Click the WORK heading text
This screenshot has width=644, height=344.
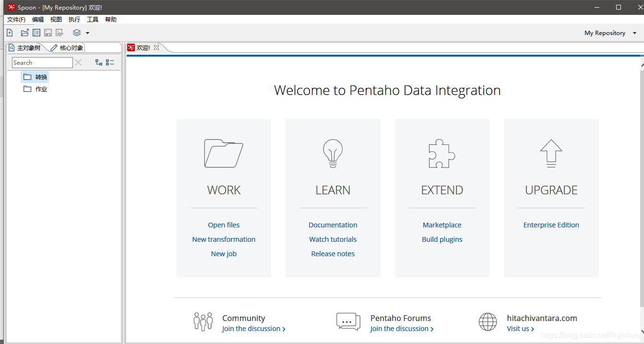(x=224, y=190)
